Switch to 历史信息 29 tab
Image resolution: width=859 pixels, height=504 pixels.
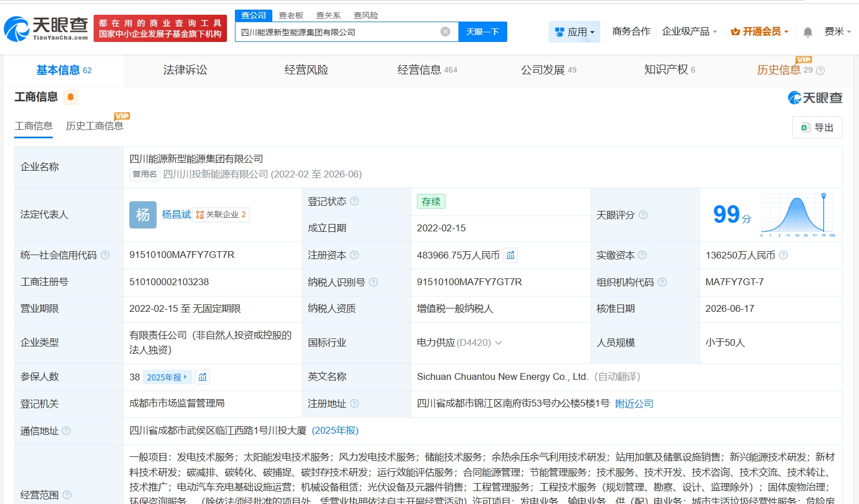[785, 70]
